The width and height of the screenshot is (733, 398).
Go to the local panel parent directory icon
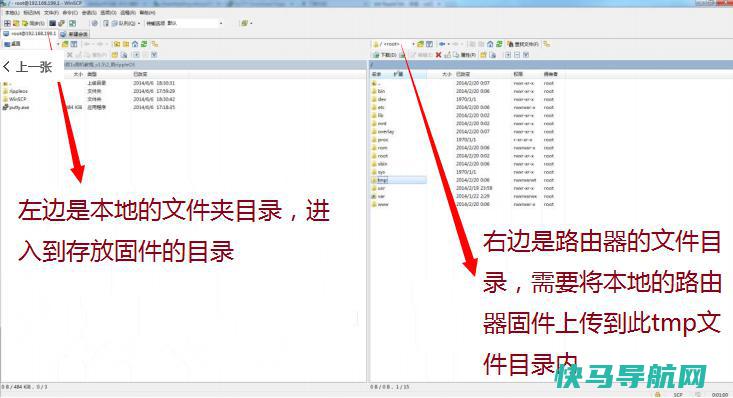coord(117,44)
